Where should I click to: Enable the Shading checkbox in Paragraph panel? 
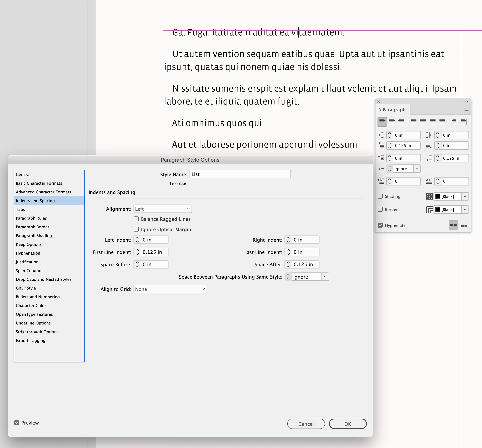[x=380, y=196]
